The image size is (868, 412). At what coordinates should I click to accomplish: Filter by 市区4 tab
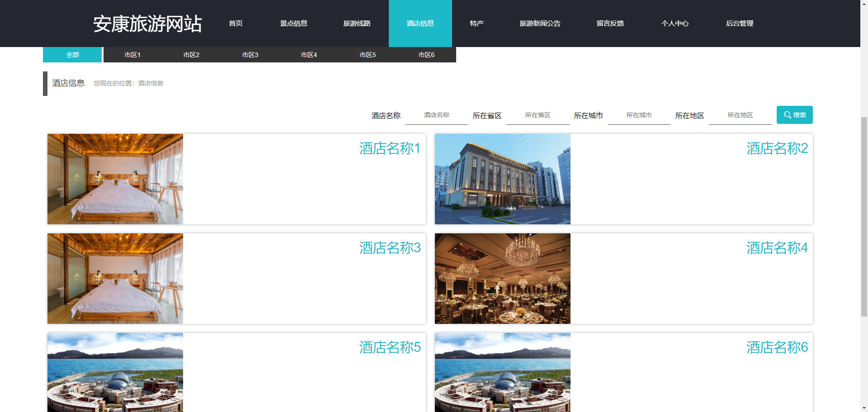[309, 55]
